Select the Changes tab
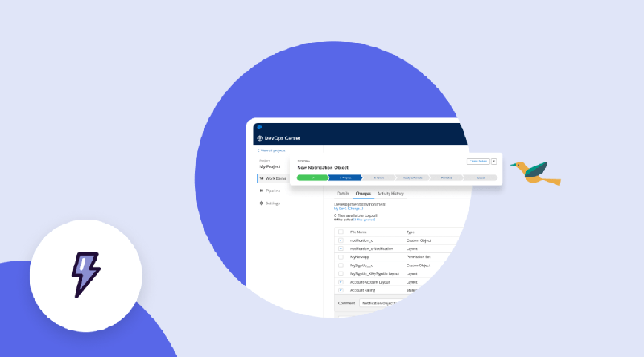 point(363,194)
